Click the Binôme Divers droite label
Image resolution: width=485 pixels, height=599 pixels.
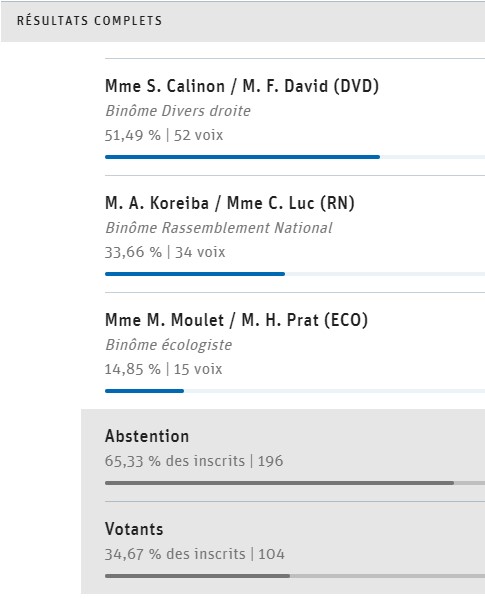point(178,111)
